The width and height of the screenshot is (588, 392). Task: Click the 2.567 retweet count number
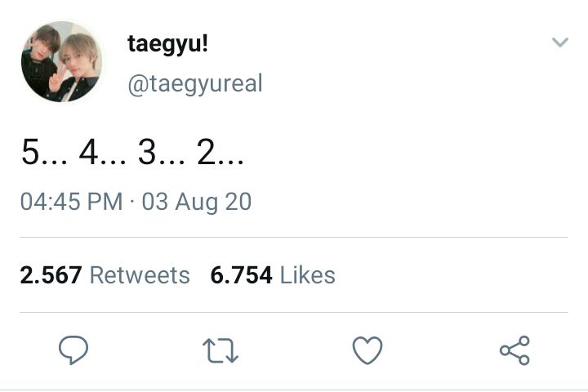click(x=51, y=275)
